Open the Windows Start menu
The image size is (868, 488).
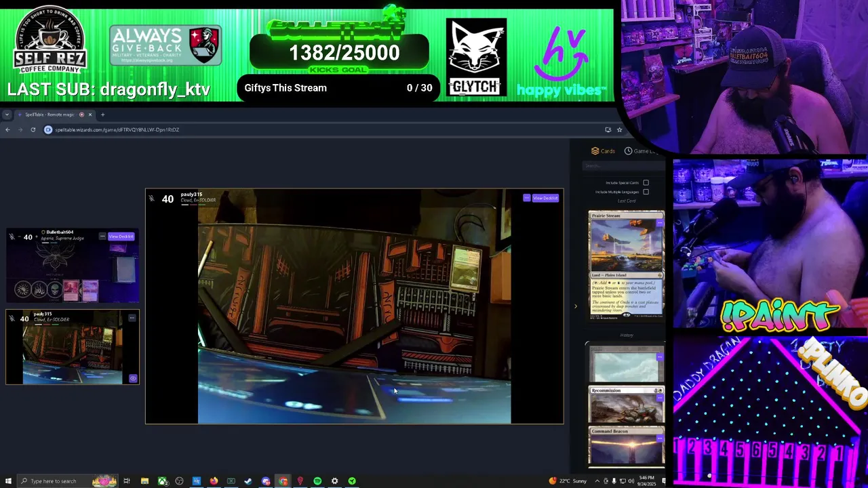[x=8, y=481]
